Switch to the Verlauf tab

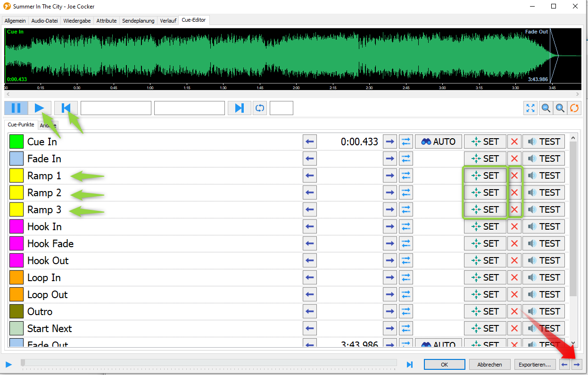pyautogui.click(x=167, y=20)
